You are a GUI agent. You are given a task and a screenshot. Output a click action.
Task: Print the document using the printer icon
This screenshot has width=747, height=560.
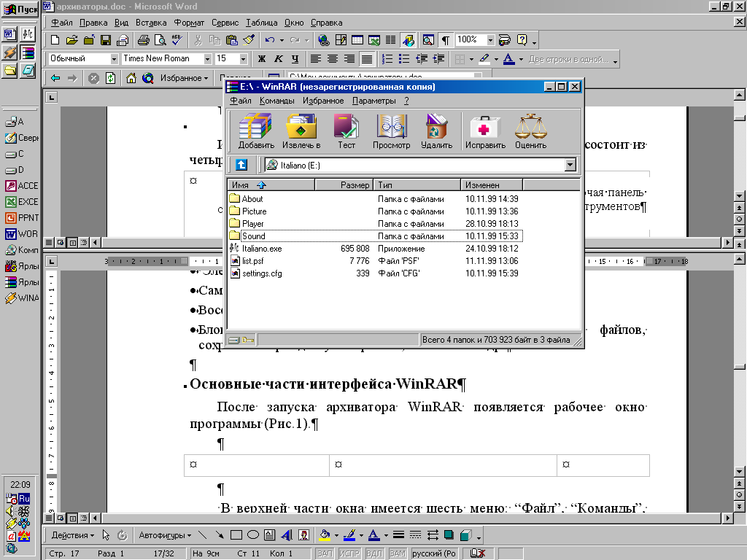pyautogui.click(x=144, y=40)
